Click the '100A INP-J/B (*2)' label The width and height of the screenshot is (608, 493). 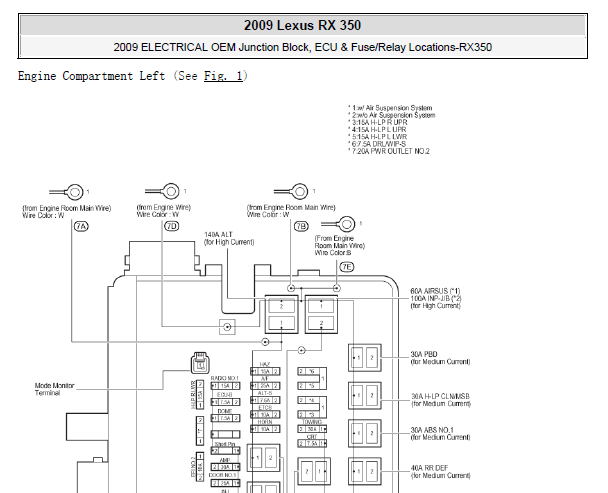click(436, 298)
